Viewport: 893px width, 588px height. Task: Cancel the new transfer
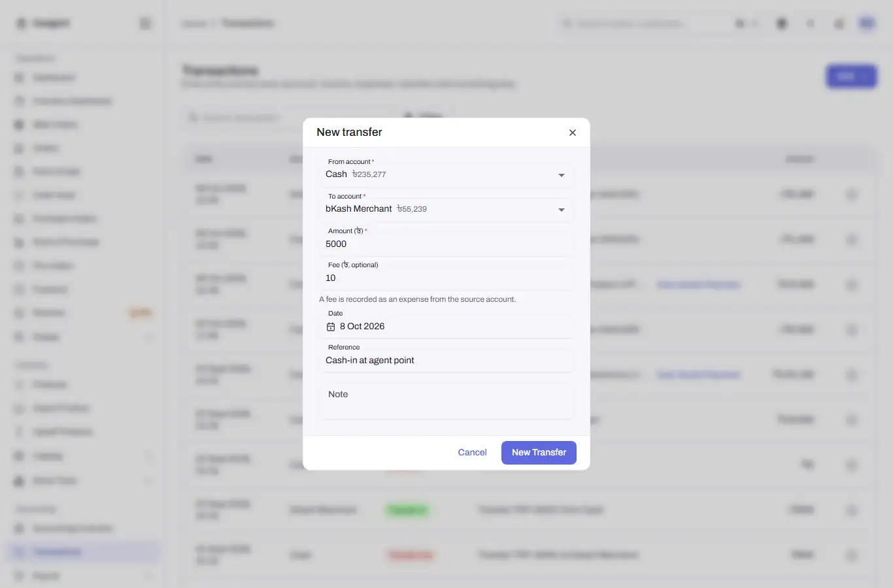click(472, 453)
